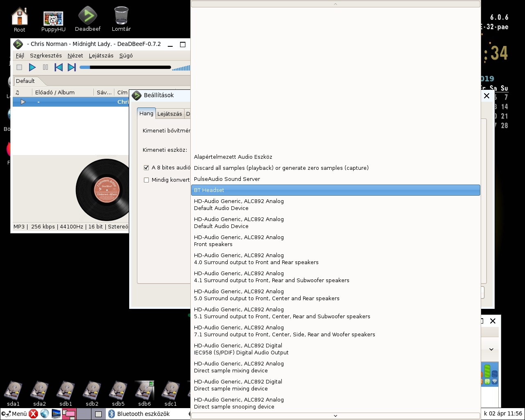Select IEC958 (S/PDIF) Digital Audio Output
Image resolution: width=525 pixels, height=420 pixels.
point(336,349)
